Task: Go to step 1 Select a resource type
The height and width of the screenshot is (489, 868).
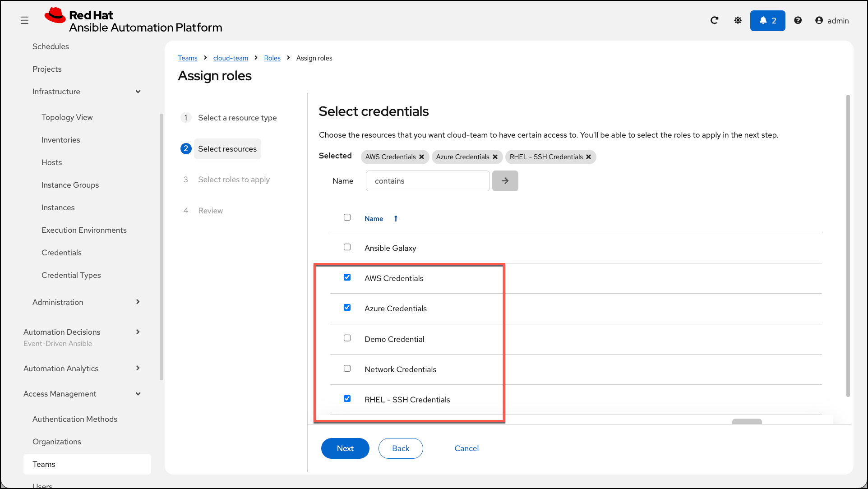Action: (x=237, y=118)
